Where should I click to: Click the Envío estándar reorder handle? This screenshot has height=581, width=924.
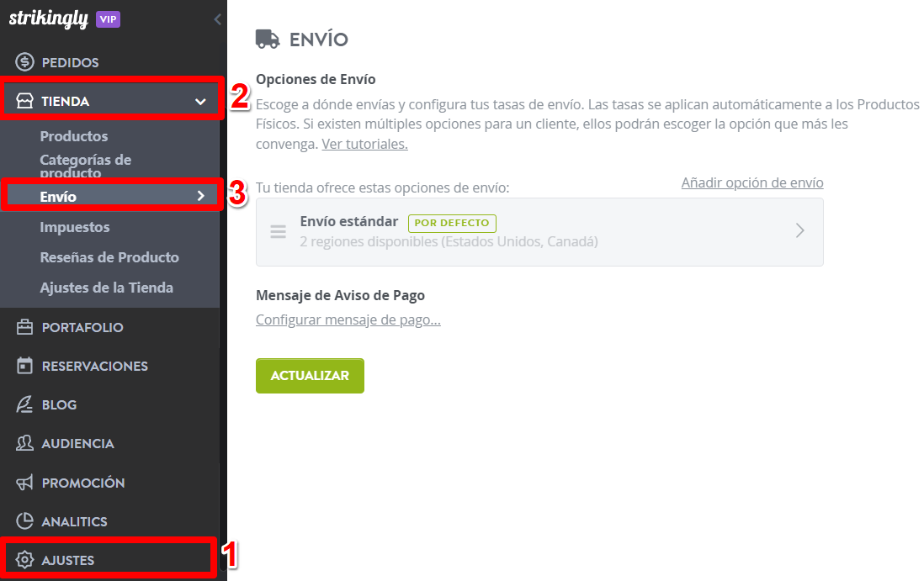click(279, 231)
